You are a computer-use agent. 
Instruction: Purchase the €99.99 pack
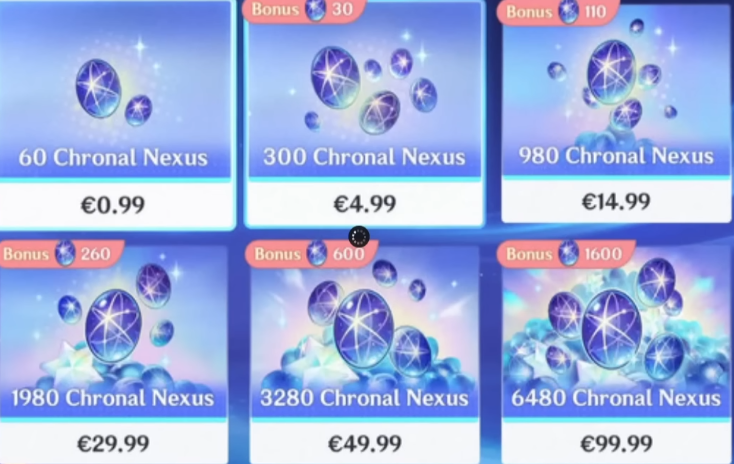616,443
